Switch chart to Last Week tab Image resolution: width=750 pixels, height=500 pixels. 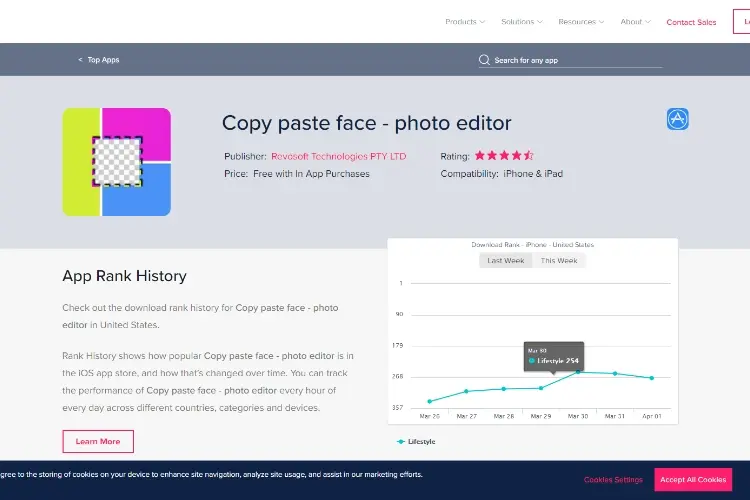(x=506, y=261)
